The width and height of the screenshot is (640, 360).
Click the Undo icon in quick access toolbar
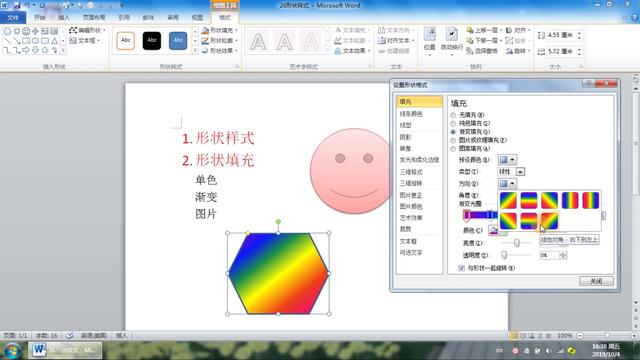click(x=27, y=5)
